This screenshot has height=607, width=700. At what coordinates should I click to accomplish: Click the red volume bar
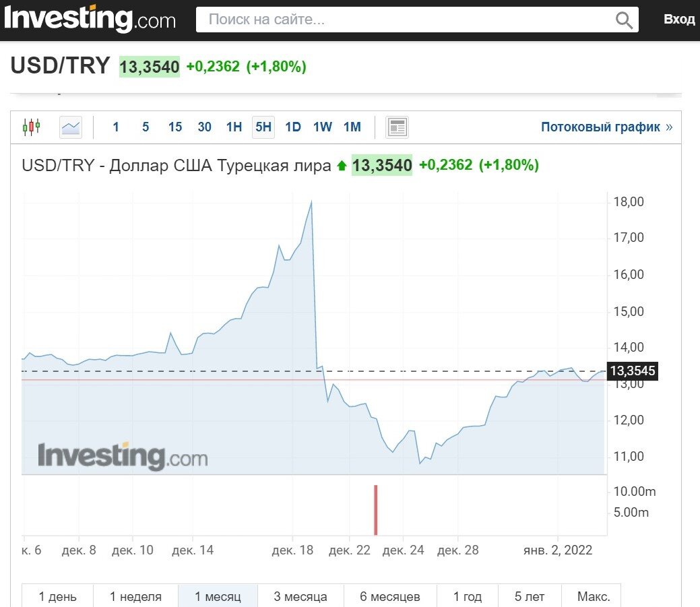click(376, 510)
